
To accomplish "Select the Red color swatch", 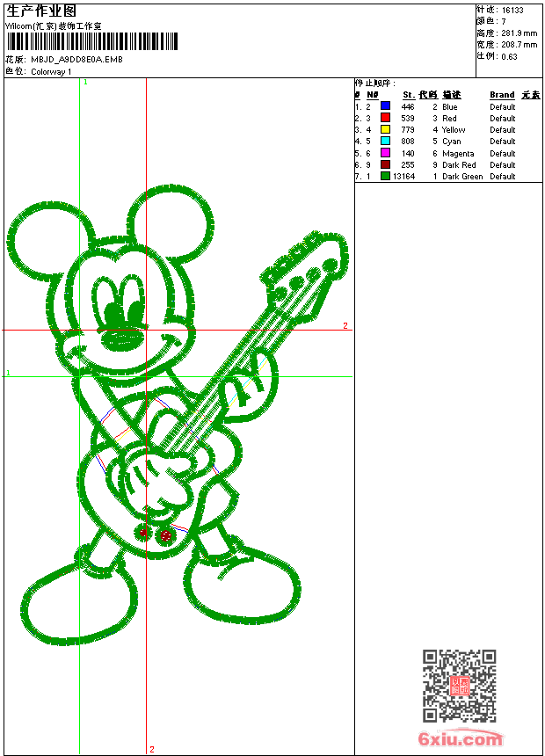I will [385, 118].
